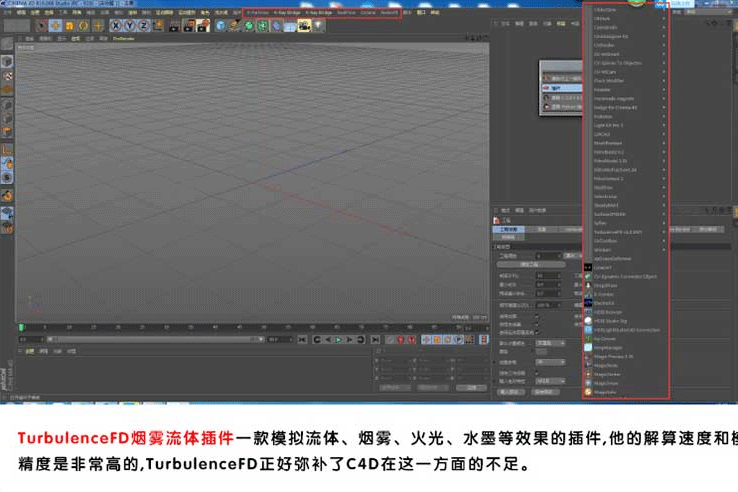Click Apply button in coordinate manager
Viewport: 738px width, 492px height.
(x=472, y=387)
